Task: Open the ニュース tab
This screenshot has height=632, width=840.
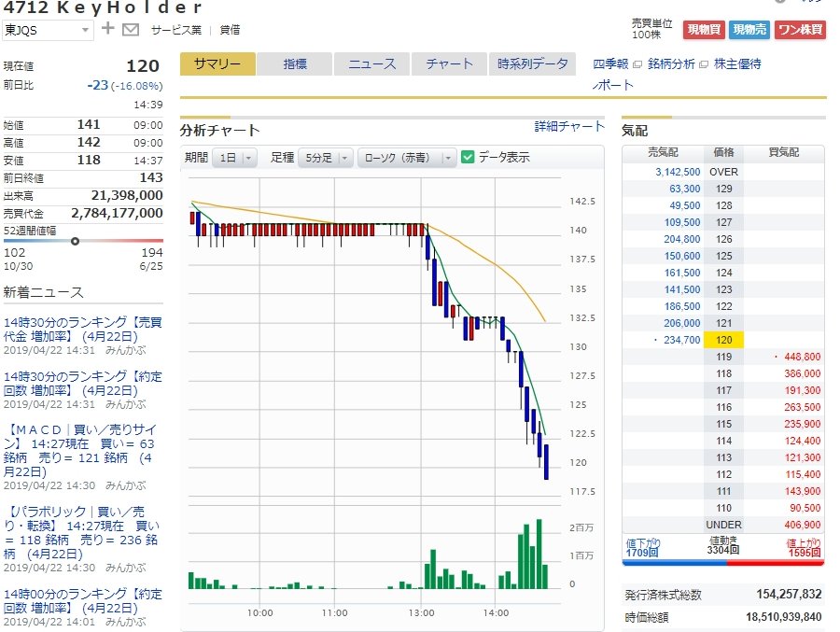Action: (371, 63)
